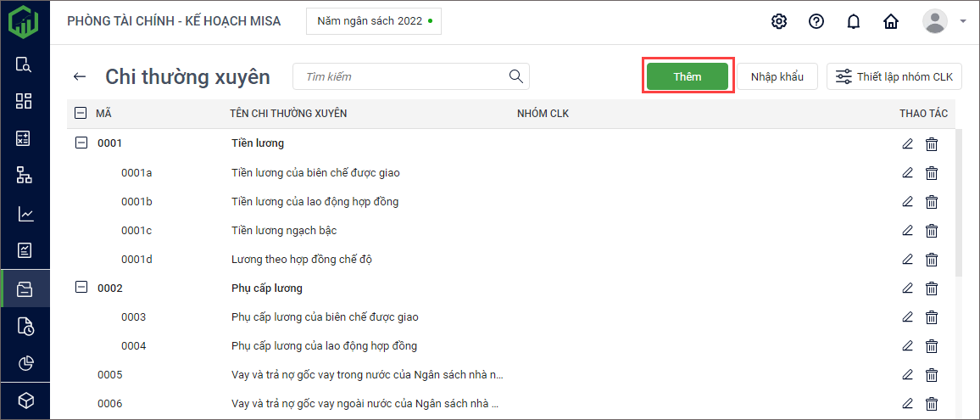
Task: Open Thiết lập nhóm CLK settings
Action: 894,76
